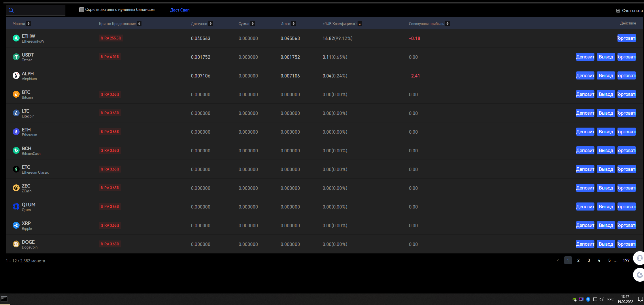Click ALPH profit value -2.41
The height and width of the screenshot is (305, 644).
pyautogui.click(x=414, y=76)
